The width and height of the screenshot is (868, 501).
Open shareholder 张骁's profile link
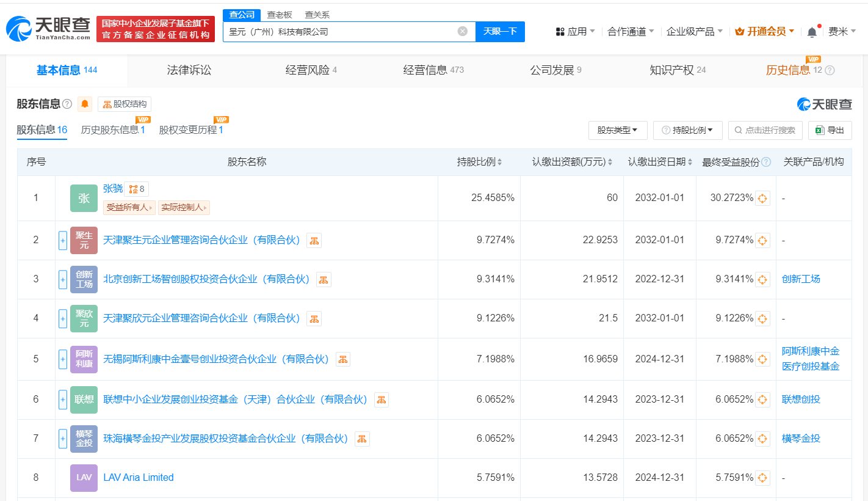pyautogui.click(x=113, y=189)
